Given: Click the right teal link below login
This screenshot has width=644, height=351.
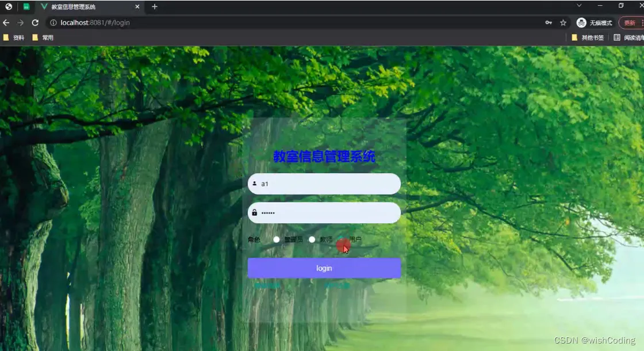Looking at the screenshot, I should coord(337,285).
